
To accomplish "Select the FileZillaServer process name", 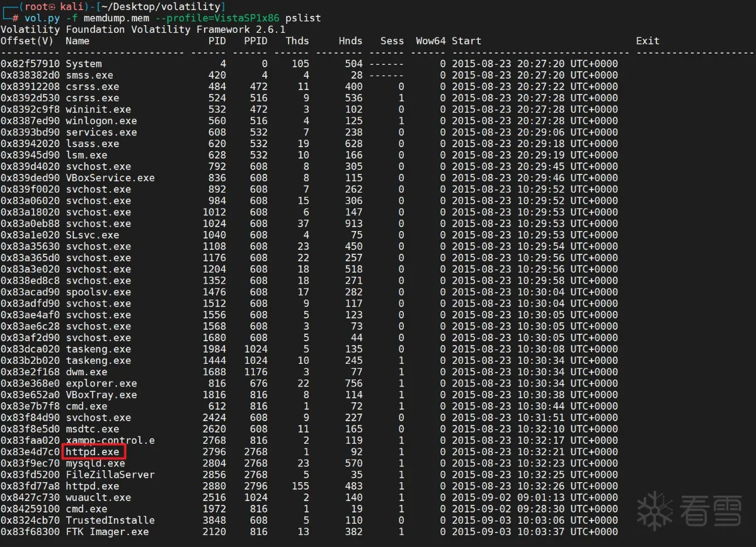I will point(110,475).
